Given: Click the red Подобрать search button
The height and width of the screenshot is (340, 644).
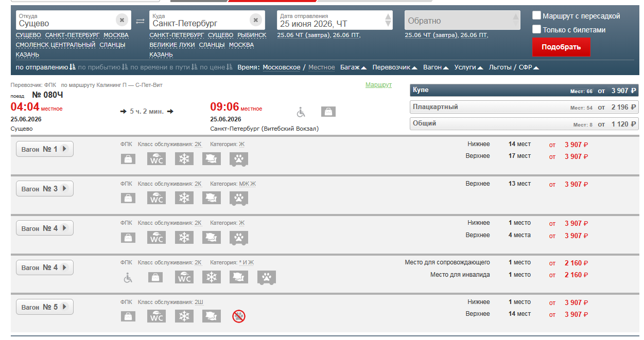Looking at the screenshot, I should pos(561,47).
